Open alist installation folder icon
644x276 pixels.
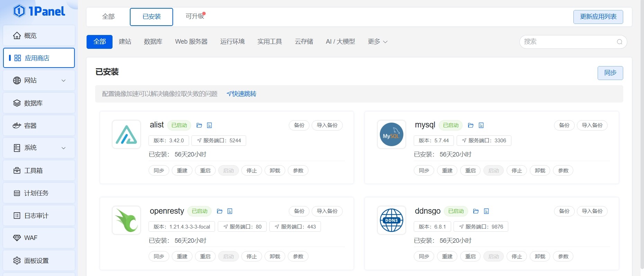(199, 125)
